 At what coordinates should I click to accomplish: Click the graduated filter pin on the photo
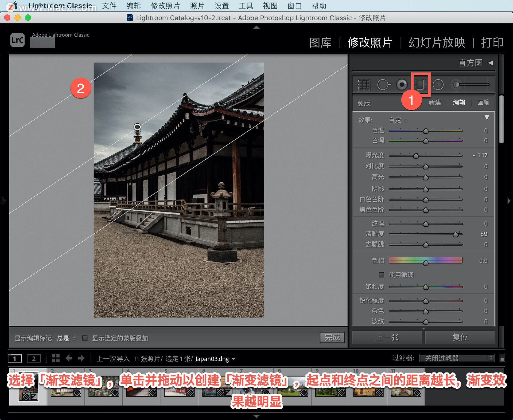tap(137, 127)
